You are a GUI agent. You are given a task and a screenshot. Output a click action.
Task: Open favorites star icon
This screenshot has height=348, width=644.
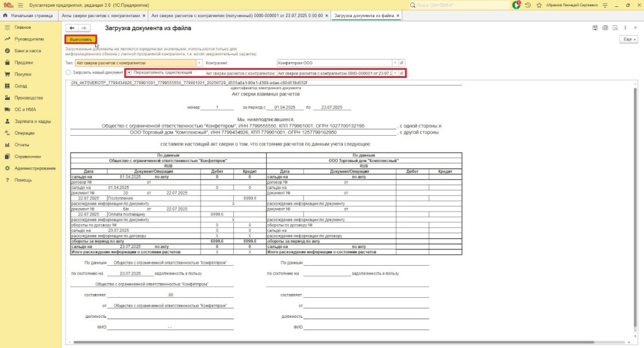point(539,5)
